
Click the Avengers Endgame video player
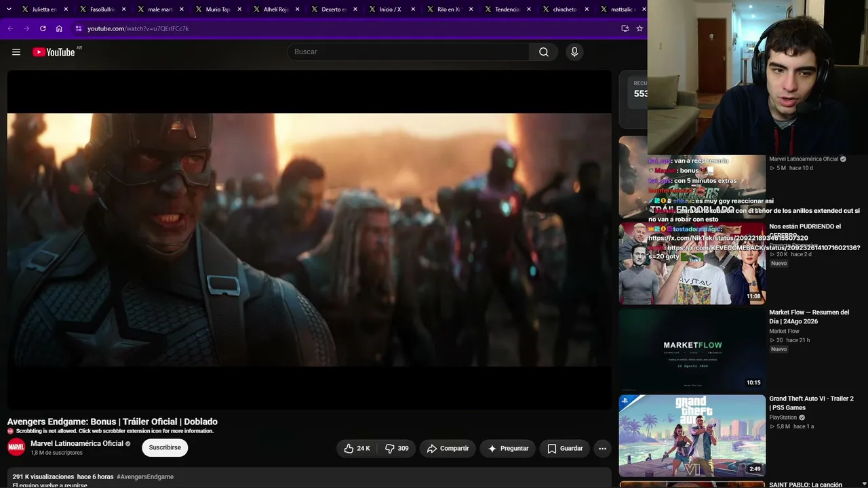tap(309, 240)
